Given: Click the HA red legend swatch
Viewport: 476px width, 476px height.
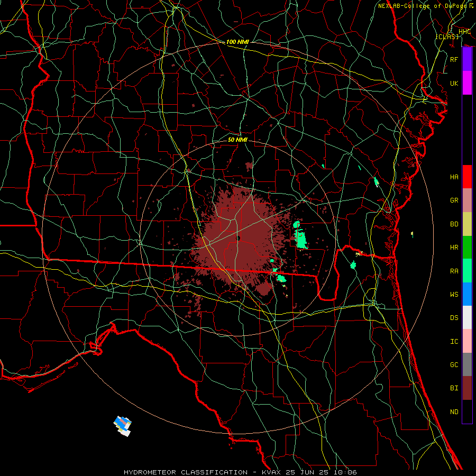Looking at the screenshot, I should tap(467, 177).
